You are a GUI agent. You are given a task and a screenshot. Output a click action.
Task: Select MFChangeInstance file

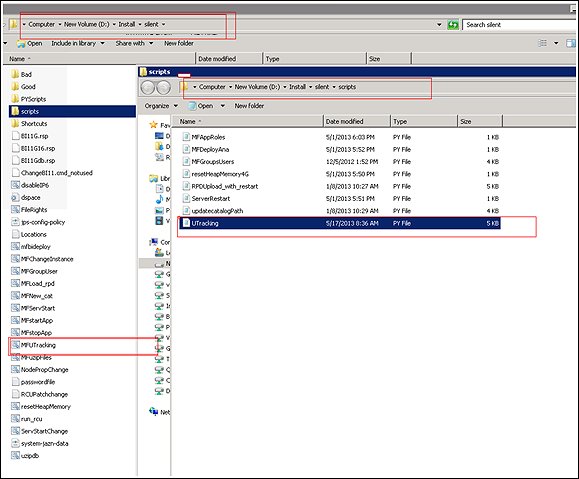pos(42,259)
